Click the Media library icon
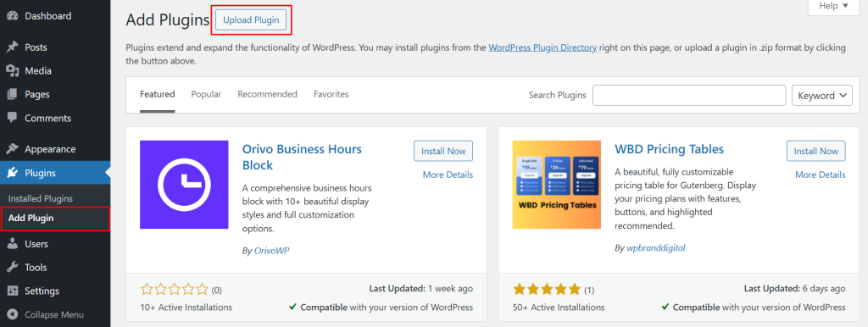Screen dimensions: 868x327 click(13, 71)
